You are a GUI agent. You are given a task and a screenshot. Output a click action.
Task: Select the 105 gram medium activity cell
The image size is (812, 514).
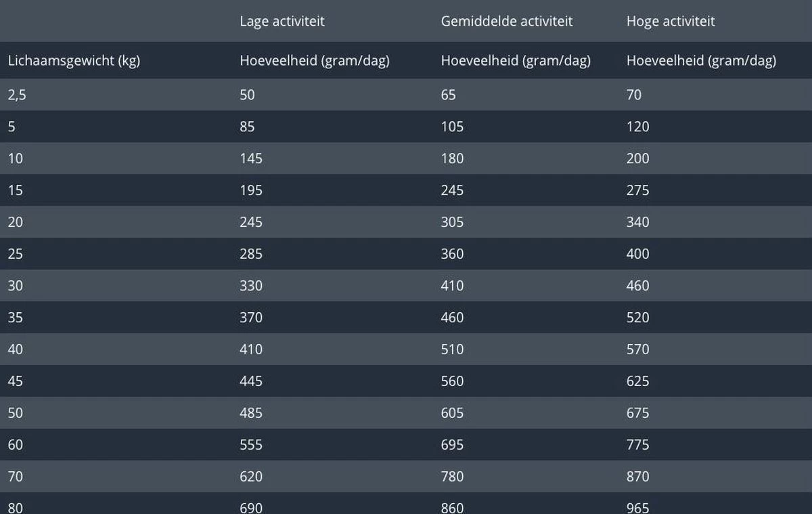point(452,127)
